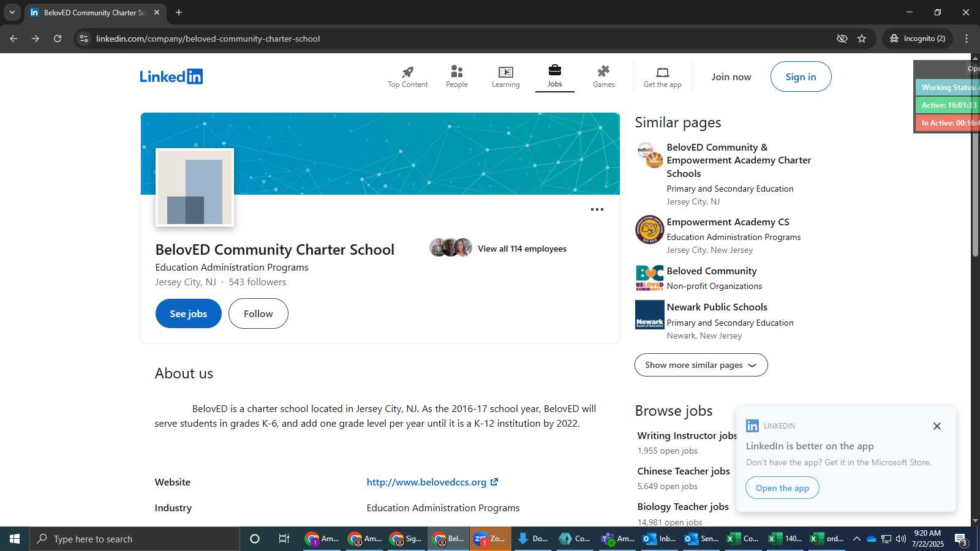Open notification center icon
Image resolution: width=980 pixels, height=551 pixels.
[x=961, y=539]
